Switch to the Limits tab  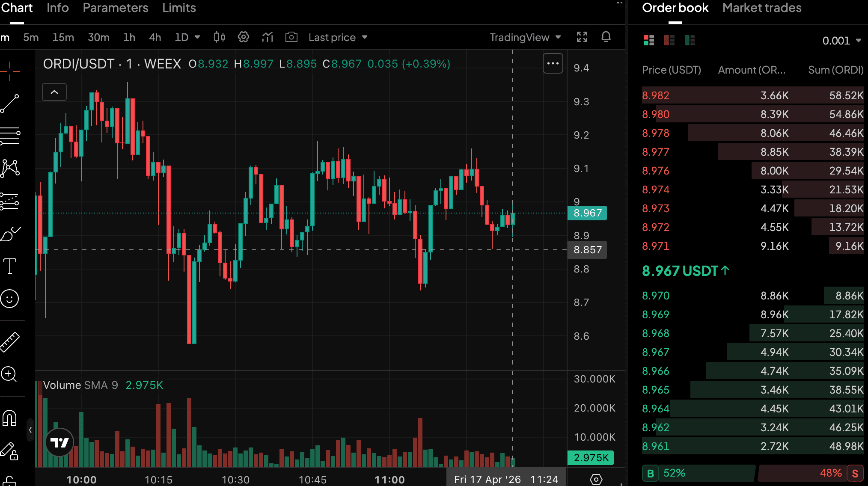click(x=179, y=8)
